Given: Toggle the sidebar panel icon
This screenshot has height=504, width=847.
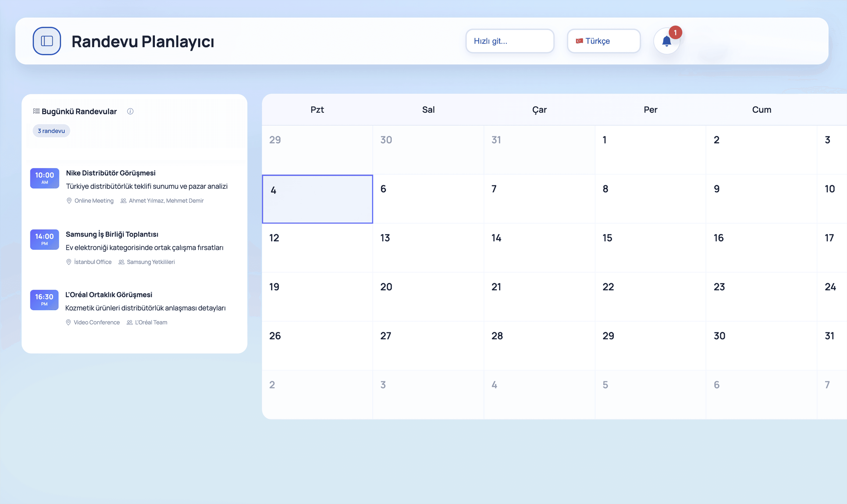Looking at the screenshot, I should (47, 41).
